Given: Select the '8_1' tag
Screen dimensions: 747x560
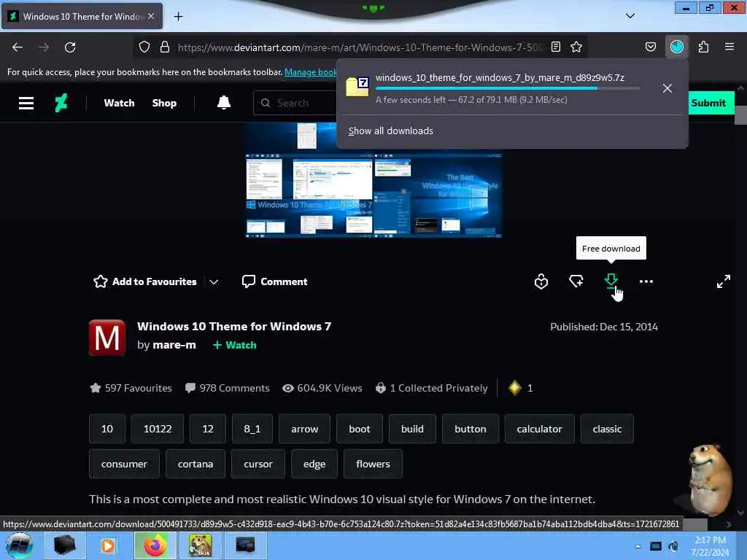Looking at the screenshot, I should click(252, 429).
